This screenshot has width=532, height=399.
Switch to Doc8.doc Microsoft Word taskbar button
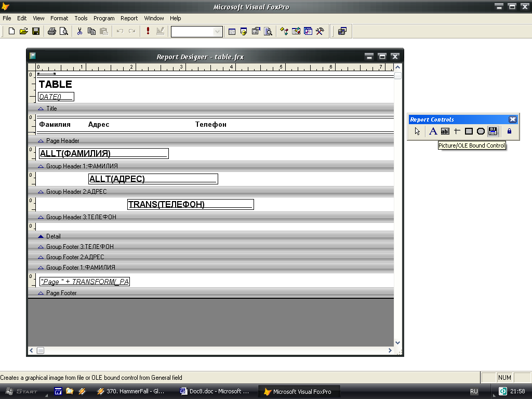[x=216, y=391]
